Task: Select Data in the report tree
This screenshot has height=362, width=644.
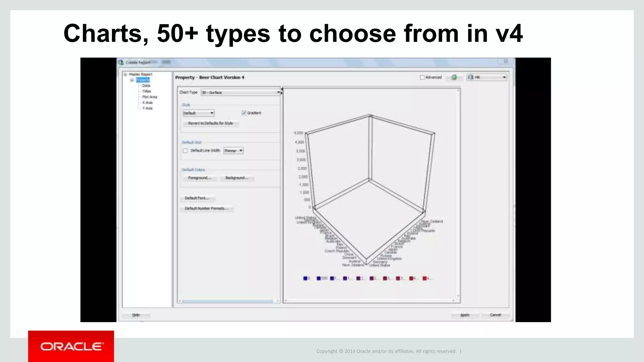Action: coord(146,86)
